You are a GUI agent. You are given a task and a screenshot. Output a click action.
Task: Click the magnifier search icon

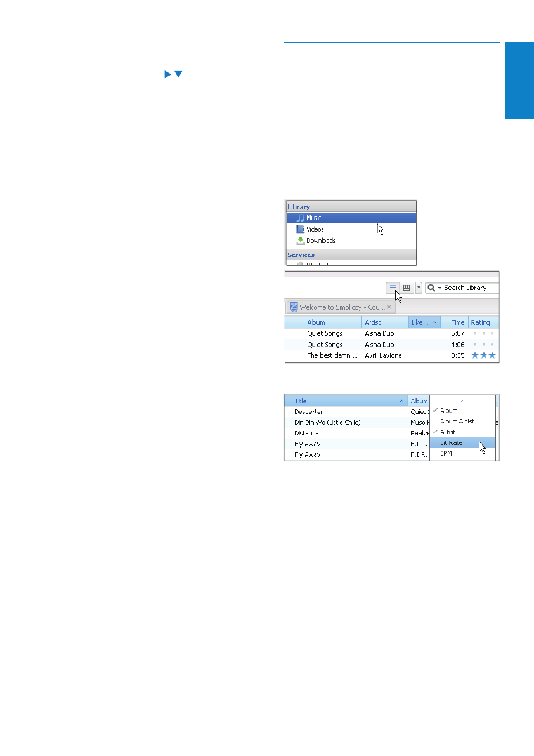pos(431,288)
